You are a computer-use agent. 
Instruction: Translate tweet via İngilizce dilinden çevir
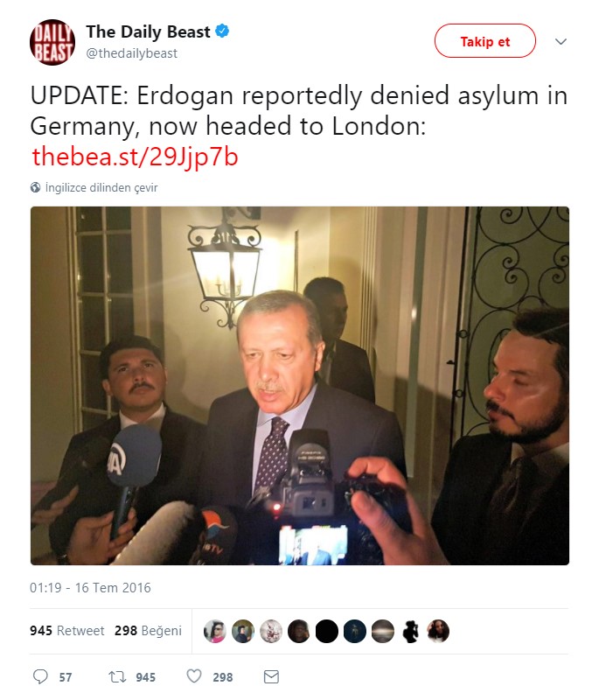coord(101,187)
